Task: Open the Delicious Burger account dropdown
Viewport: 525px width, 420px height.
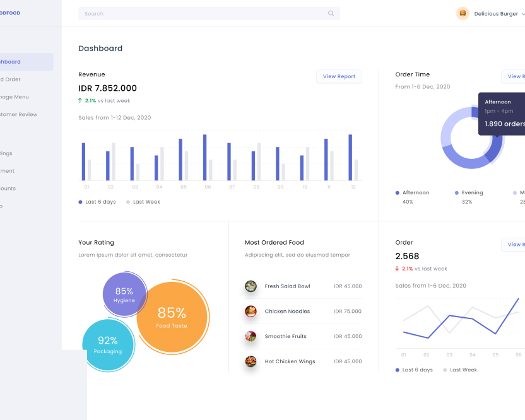Action: (521, 14)
